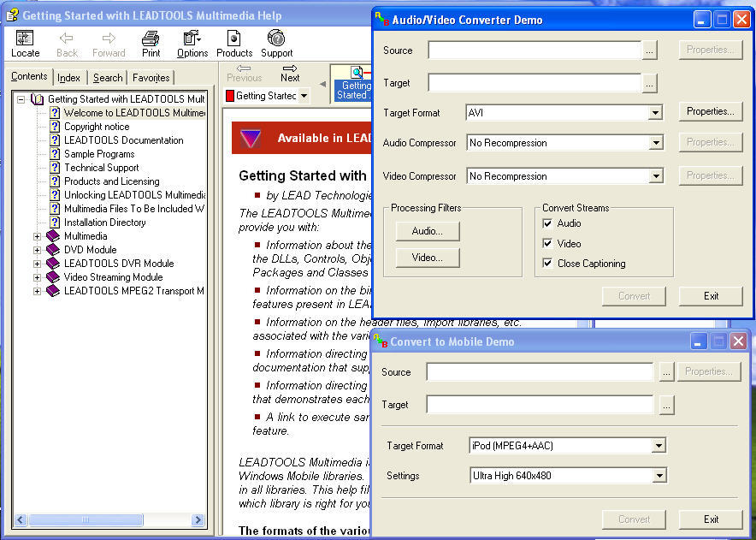Select "Unlocking LEADTOOLS Multimedia" tree item

coord(134,195)
